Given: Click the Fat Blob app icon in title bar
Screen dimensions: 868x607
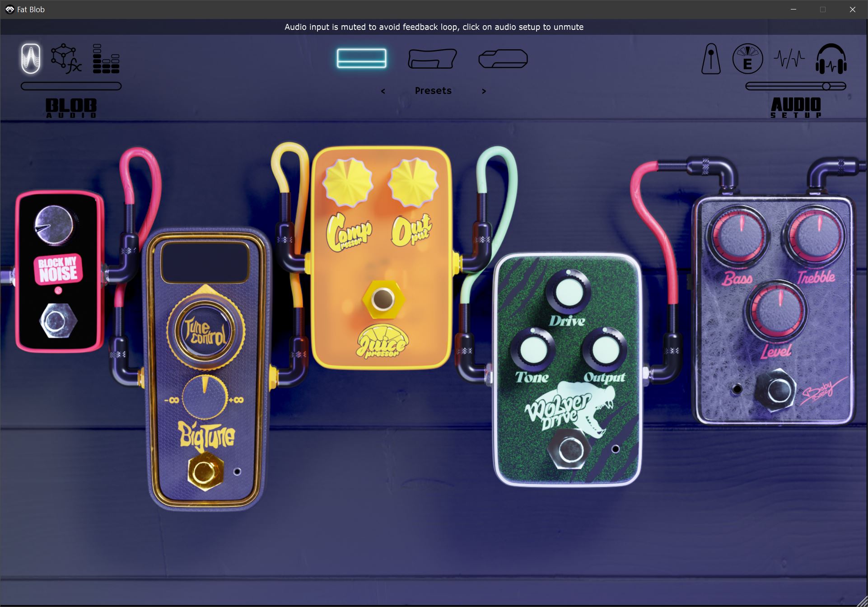Looking at the screenshot, I should click(9, 9).
